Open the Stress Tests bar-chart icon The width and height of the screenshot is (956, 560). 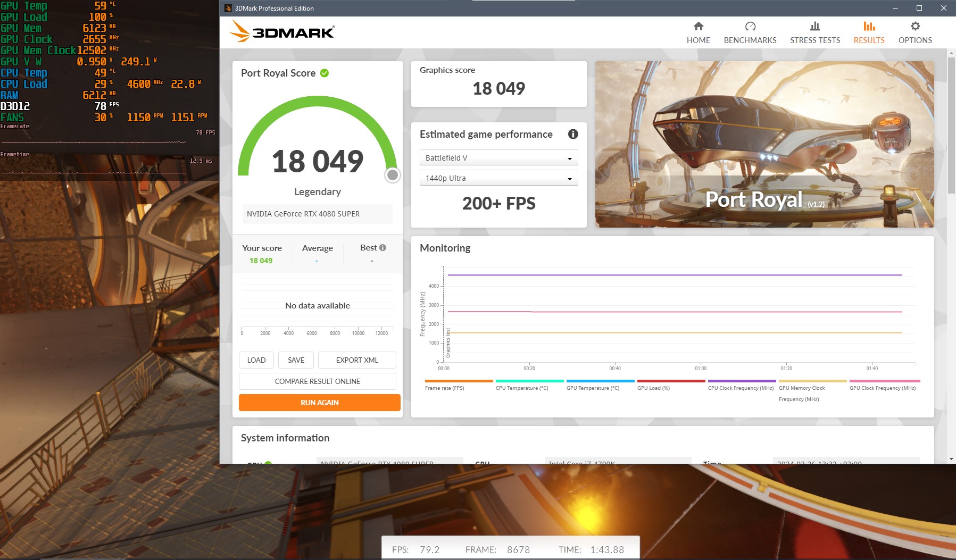(x=815, y=26)
